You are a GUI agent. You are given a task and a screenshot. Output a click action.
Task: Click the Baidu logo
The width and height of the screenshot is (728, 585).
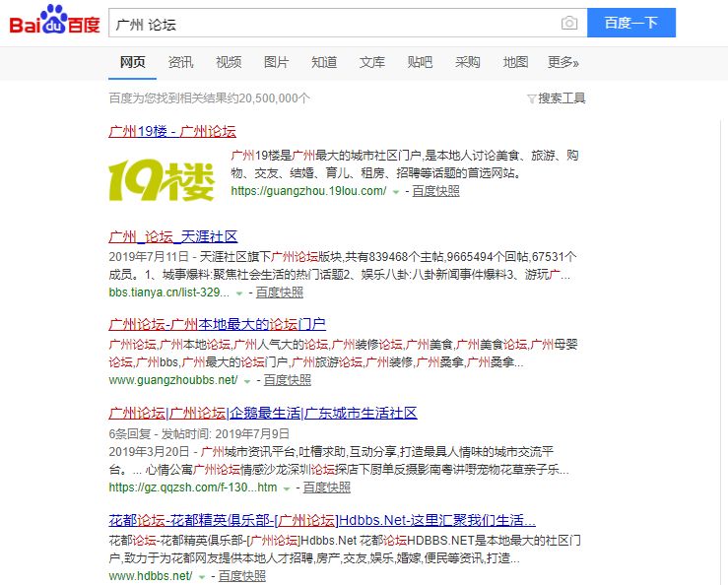(54, 22)
